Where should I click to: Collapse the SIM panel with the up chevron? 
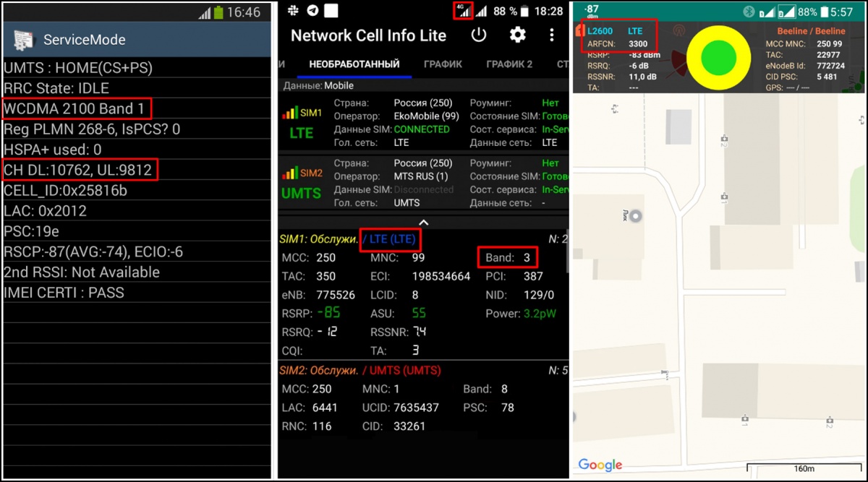tap(424, 223)
